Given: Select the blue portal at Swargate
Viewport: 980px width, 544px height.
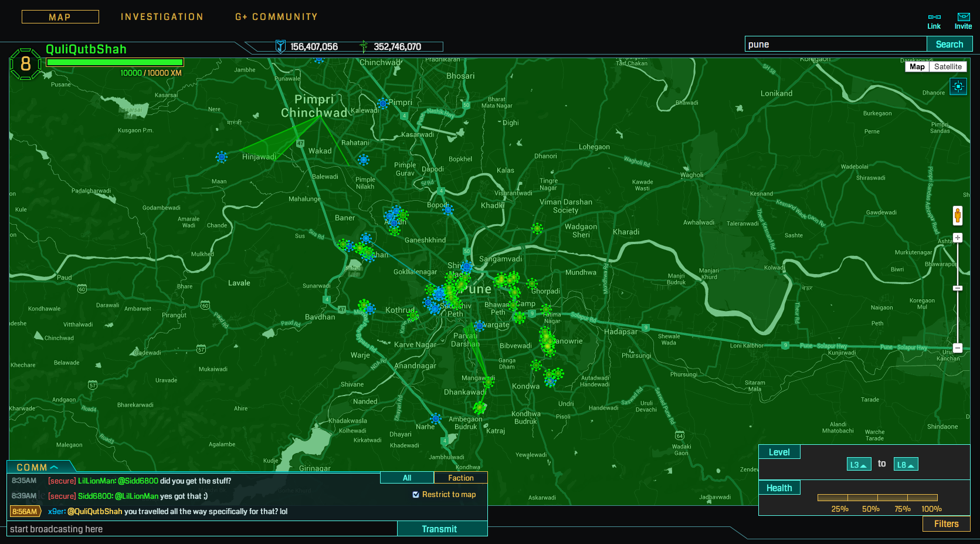Looking at the screenshot, I should pos(480,326).
